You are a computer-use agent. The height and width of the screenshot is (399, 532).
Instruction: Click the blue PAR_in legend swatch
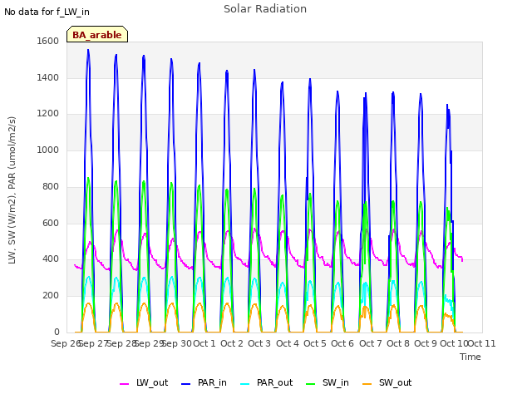pyautogui.click(x=186, y=384)
